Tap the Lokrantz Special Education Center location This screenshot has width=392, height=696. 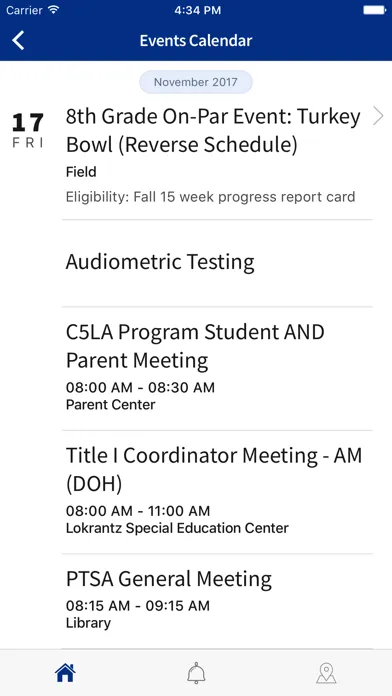click(x=177, y=528)
